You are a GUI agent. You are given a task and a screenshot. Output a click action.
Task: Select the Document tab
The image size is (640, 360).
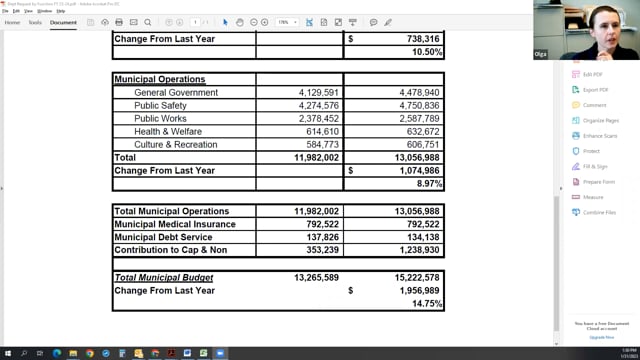[x=63, y=22]
